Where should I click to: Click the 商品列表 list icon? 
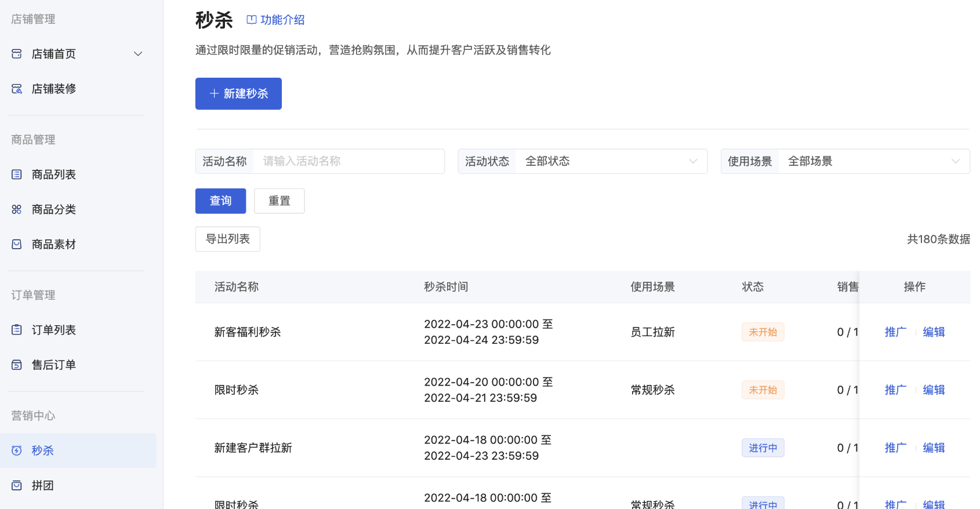pyautogui.click(x=17, y=174)
